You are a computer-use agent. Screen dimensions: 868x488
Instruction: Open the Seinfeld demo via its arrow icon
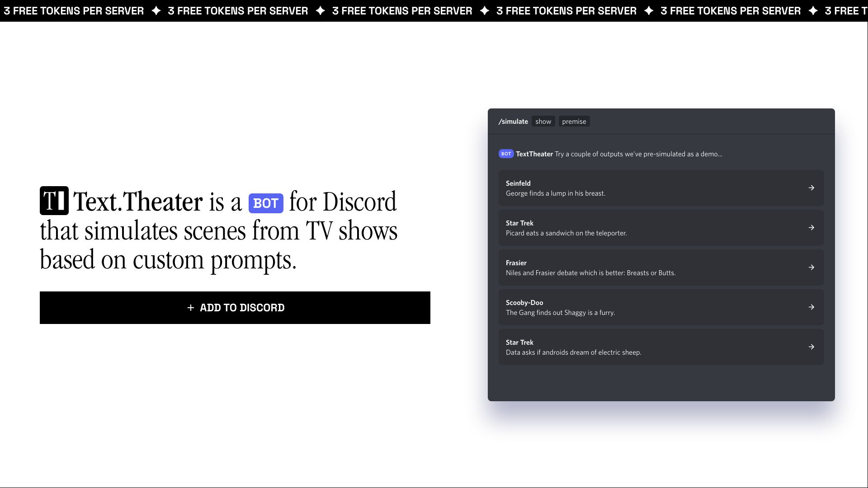(811, 188)
